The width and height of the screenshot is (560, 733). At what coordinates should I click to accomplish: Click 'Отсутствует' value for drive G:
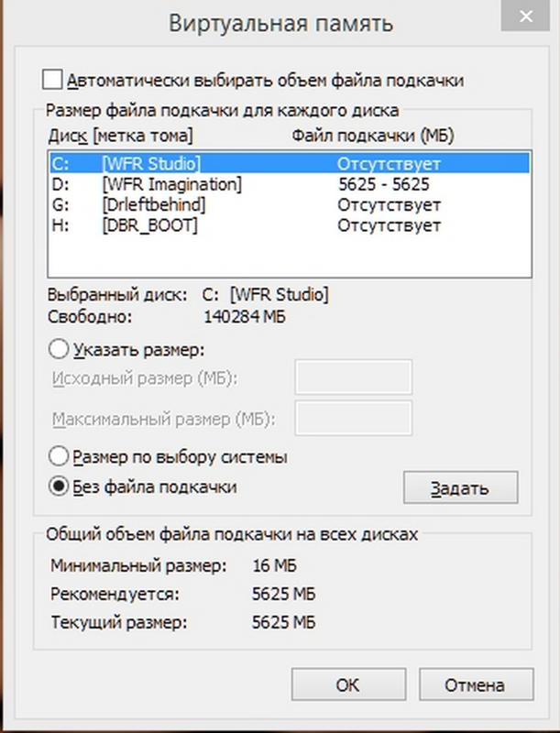click(389, 204)
